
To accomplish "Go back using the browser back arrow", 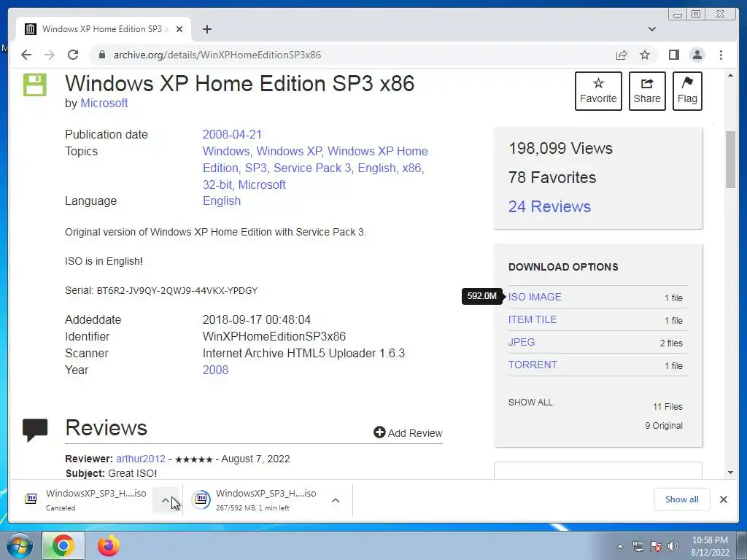I will pyautogui.click(x=26, y=55).
